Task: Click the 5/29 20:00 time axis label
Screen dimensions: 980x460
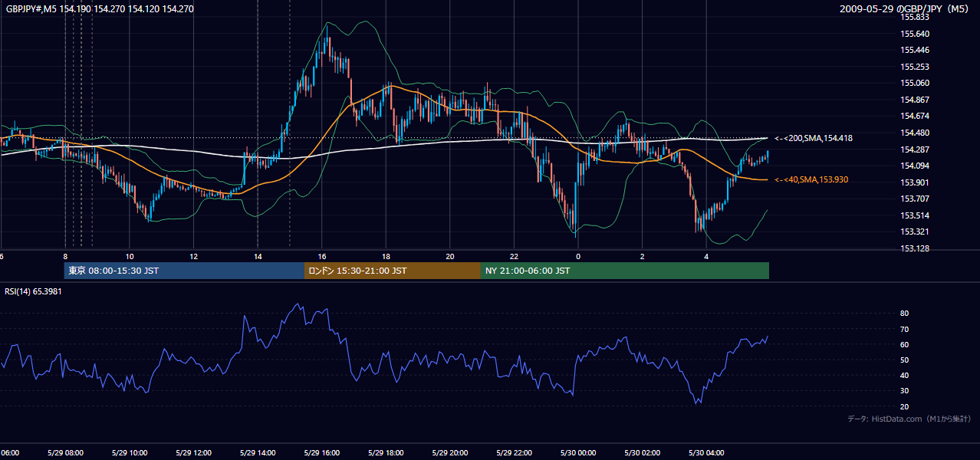Action: [x=450, y=452]
